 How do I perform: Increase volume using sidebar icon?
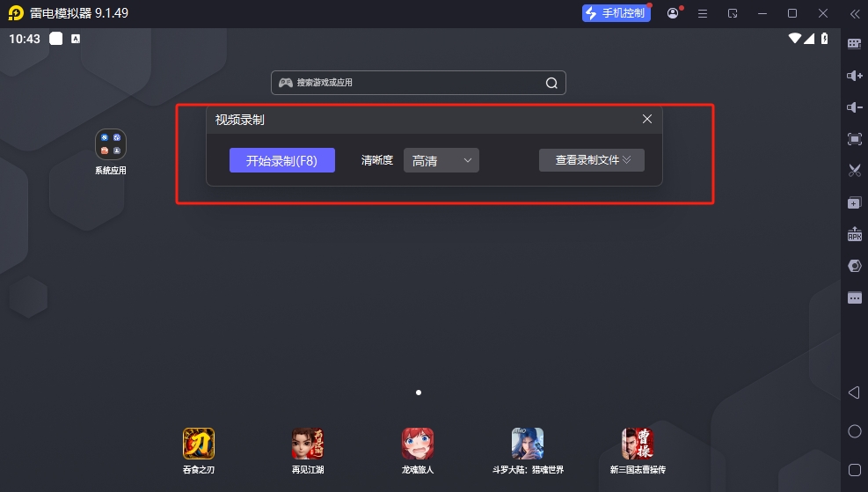coord(855,76)
